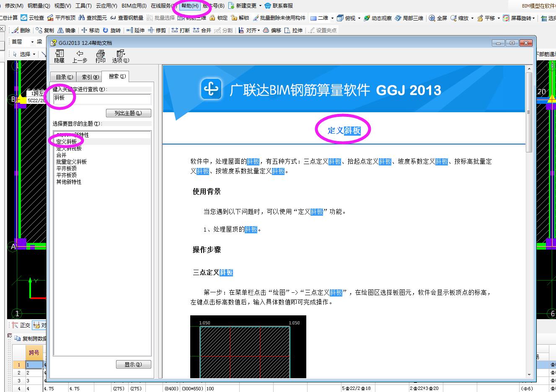Click the 隐藏 hide button in help window
The image size is (556, 392).
pyautogui.click(x=59, y=56)
